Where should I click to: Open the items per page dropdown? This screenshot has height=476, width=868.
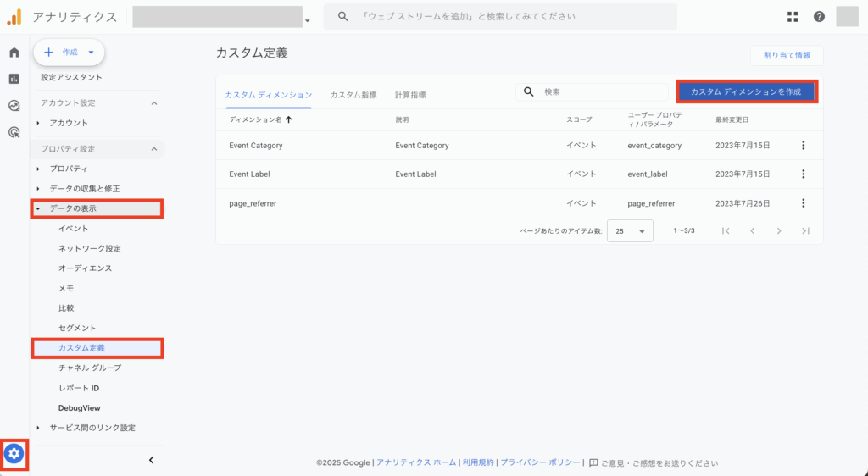click(x=630, y=230)
